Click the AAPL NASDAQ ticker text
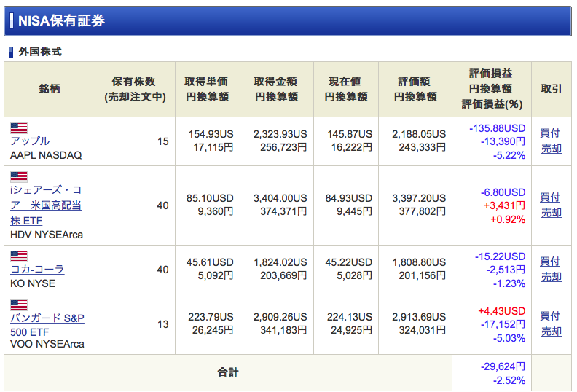 tap(46, 155)
